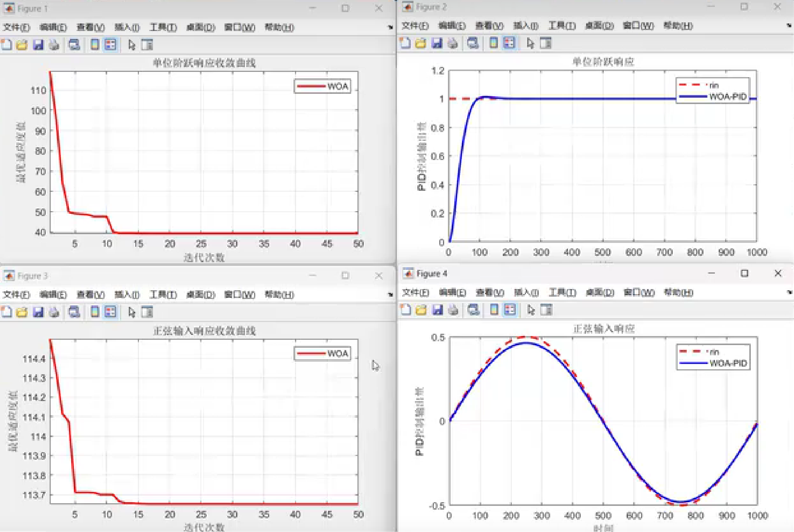Open Property Inspector icon in Figure 3

pos(147,312)
